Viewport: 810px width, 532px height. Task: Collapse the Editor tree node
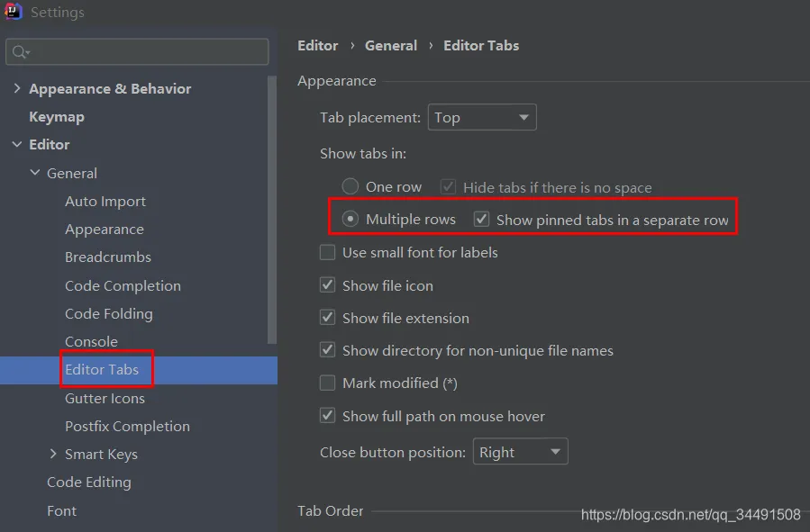click(x=17, y=145)
